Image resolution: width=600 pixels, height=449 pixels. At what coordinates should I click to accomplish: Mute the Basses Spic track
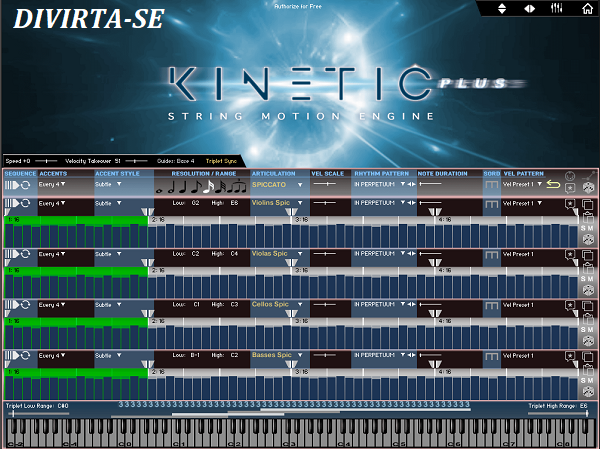[x=590, y=380]
